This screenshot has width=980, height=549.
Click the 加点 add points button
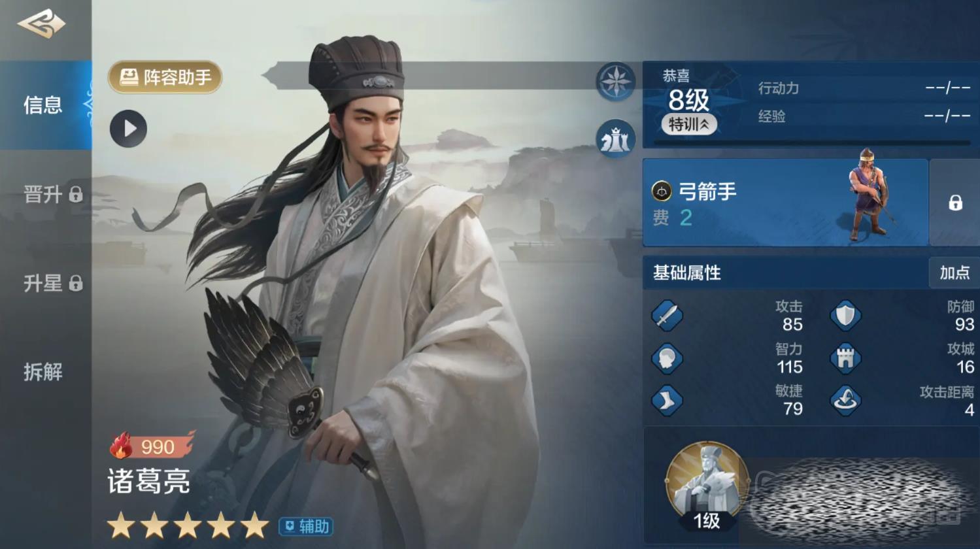(955, 273)
